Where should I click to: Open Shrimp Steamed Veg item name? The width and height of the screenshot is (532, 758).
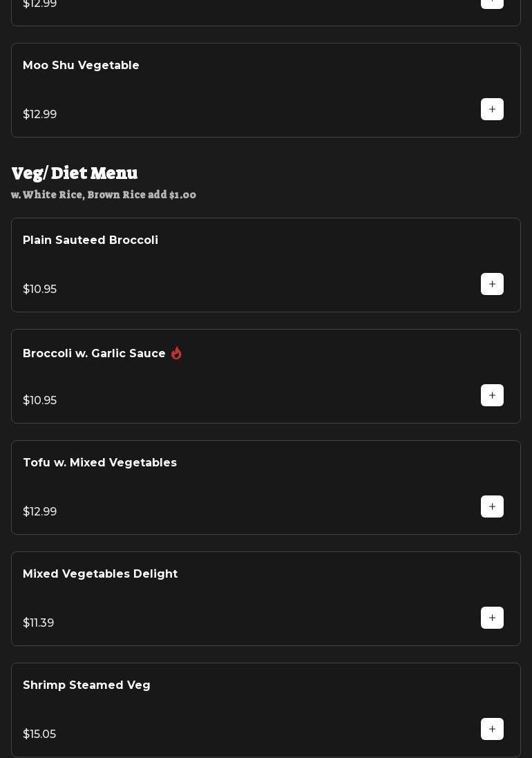click(86, 685)
